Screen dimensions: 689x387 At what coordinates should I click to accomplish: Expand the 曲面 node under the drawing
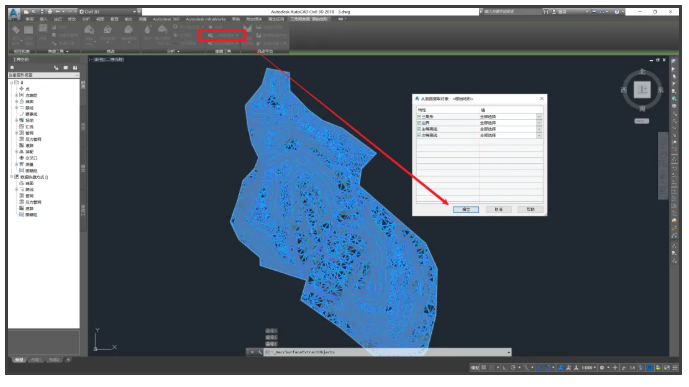coord(17,101)
